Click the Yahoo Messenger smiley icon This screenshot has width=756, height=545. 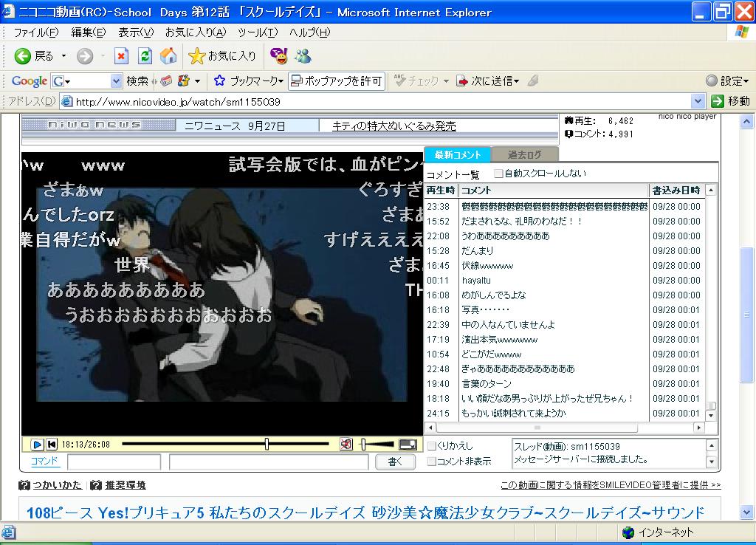point(278,56)
